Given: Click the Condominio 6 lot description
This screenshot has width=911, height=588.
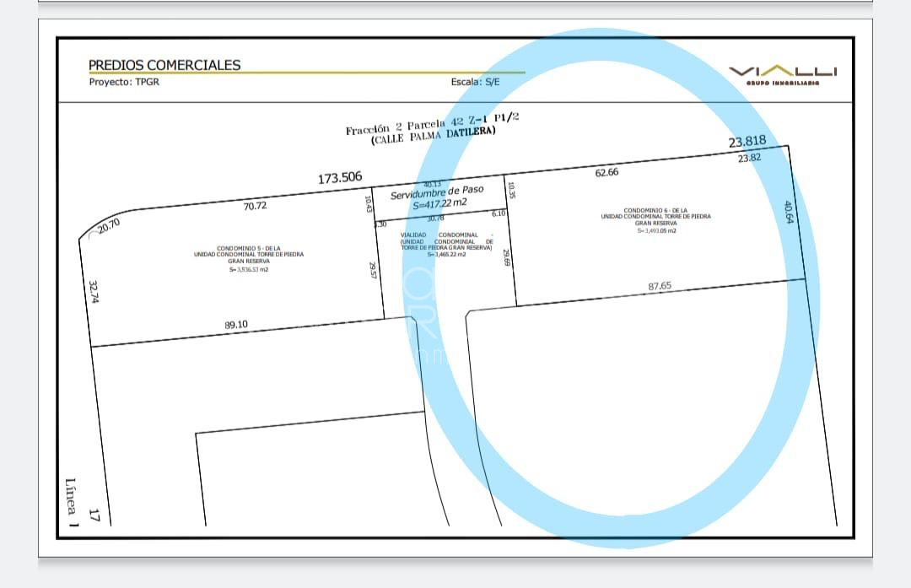Looking at the screenshot, I should 655,219.
